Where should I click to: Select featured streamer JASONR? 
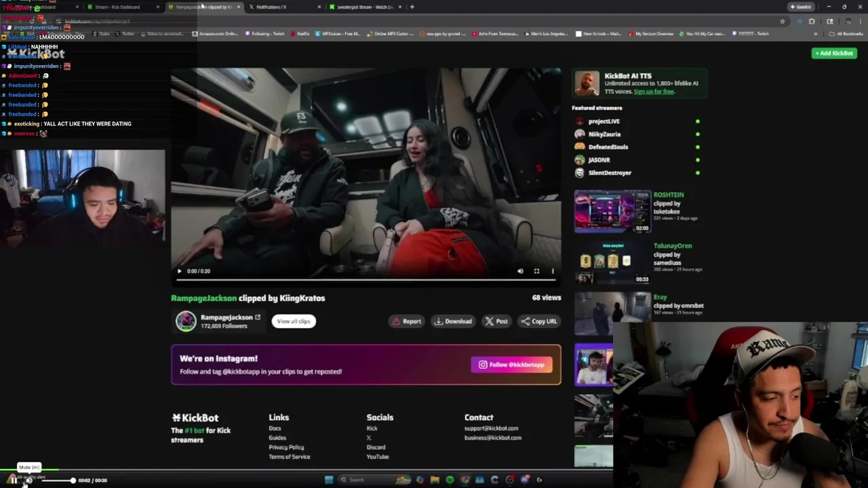[599, 160]
